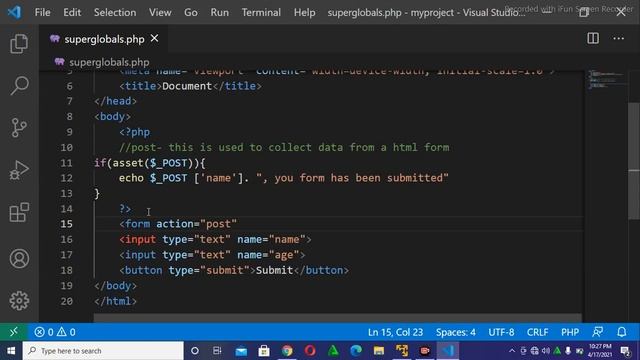Open Google Chrome from taskbar
Screen dimensions: 640x360
pos(287,351)
